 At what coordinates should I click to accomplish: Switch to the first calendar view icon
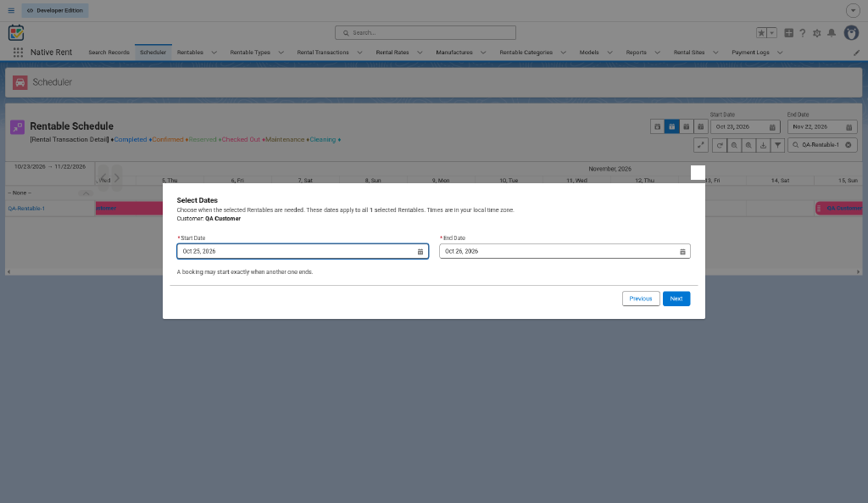pyautogui.click(x=657, y=127)
